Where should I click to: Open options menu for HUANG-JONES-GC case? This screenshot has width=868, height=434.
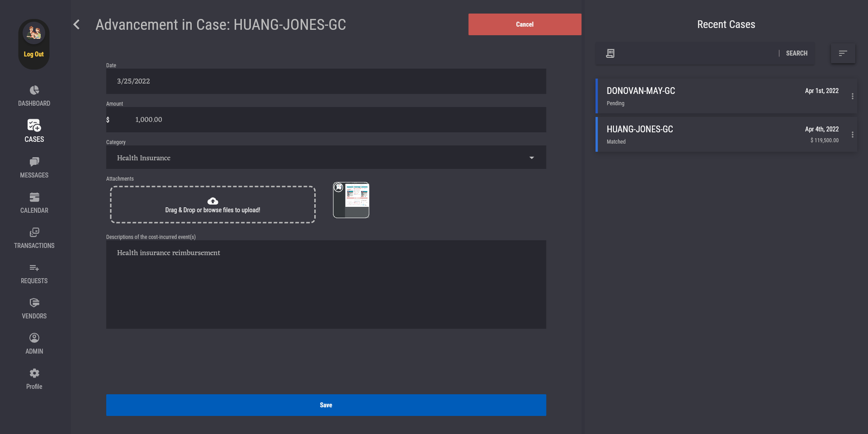pos(852,135)
